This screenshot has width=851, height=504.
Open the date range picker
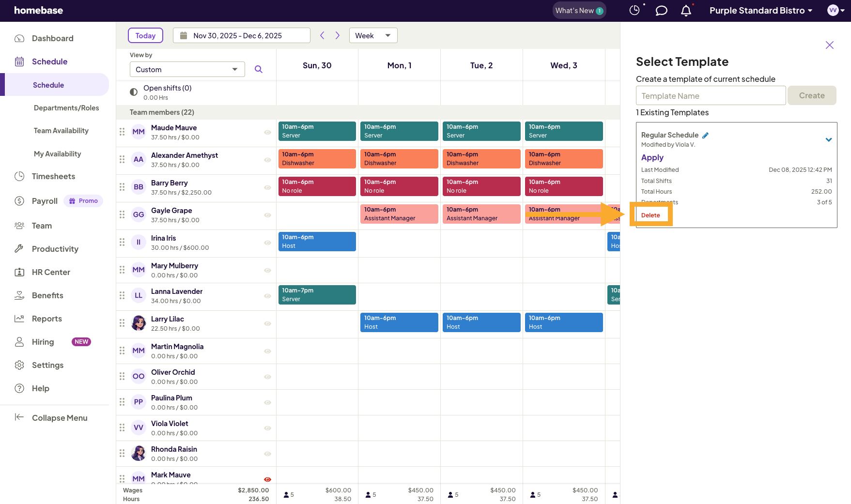click(241, 35)
